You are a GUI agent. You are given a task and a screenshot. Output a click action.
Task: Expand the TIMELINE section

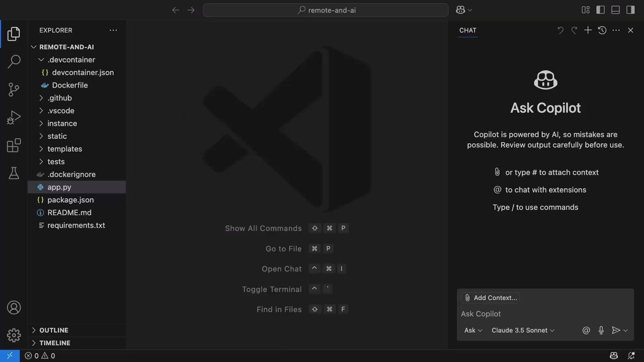34,343
